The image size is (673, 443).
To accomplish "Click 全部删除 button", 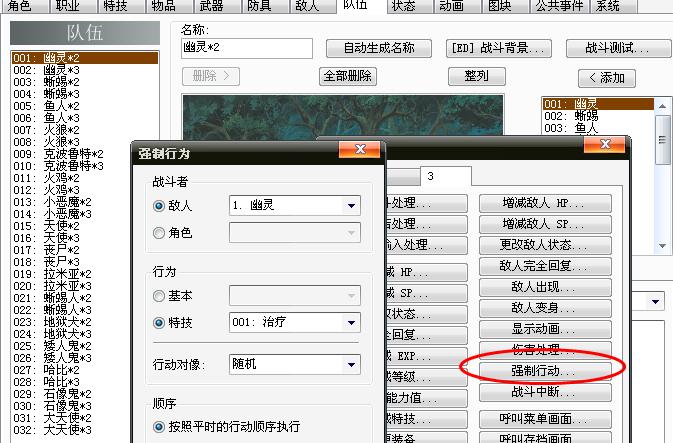I will click(x=348, y=76).
